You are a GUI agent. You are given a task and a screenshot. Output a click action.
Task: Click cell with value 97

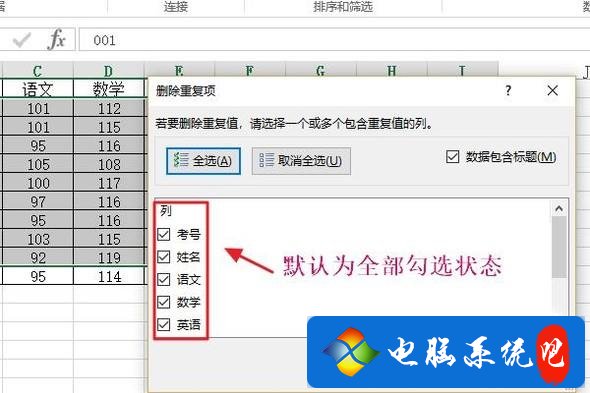click(38, 202)
